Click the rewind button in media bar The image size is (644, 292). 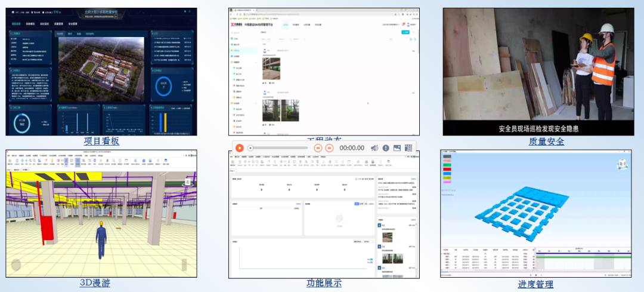pyautogui.click(x=318, y=147)
